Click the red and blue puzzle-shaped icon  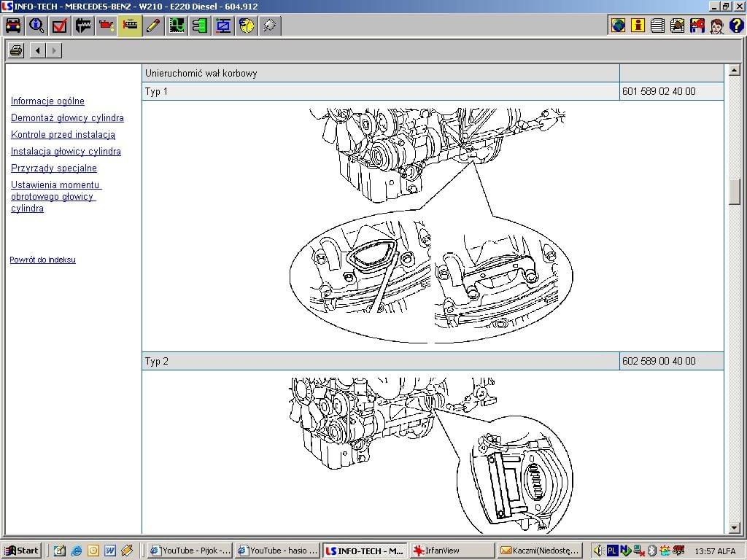tap(697, 26)
